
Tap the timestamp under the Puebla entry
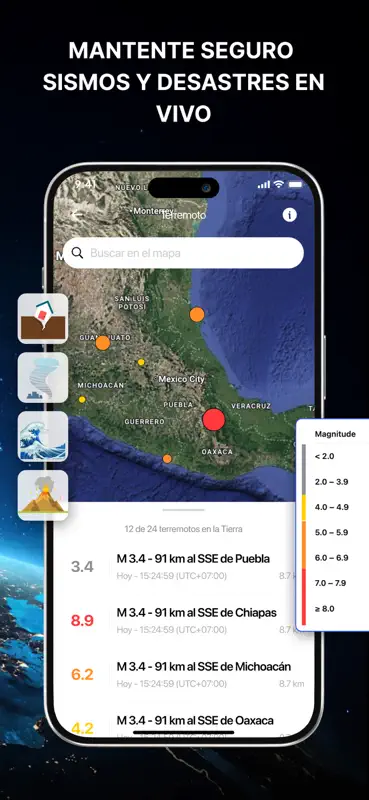(172, 576)
